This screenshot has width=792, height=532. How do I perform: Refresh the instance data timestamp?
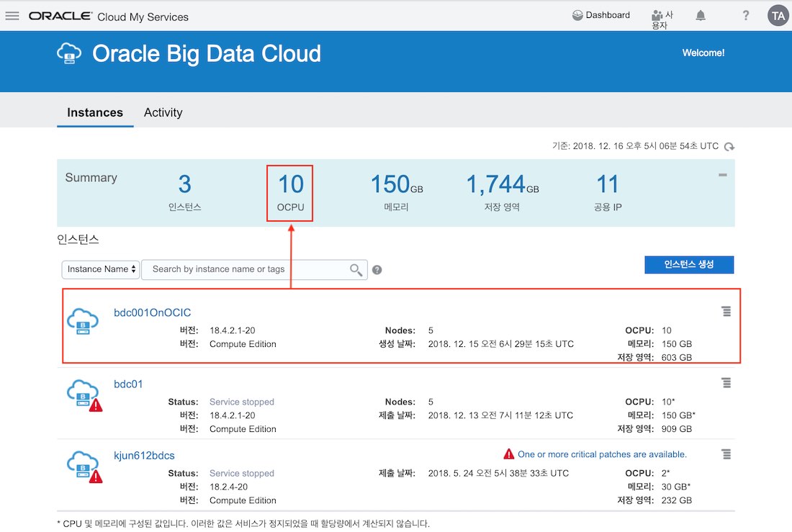(729, 146)
